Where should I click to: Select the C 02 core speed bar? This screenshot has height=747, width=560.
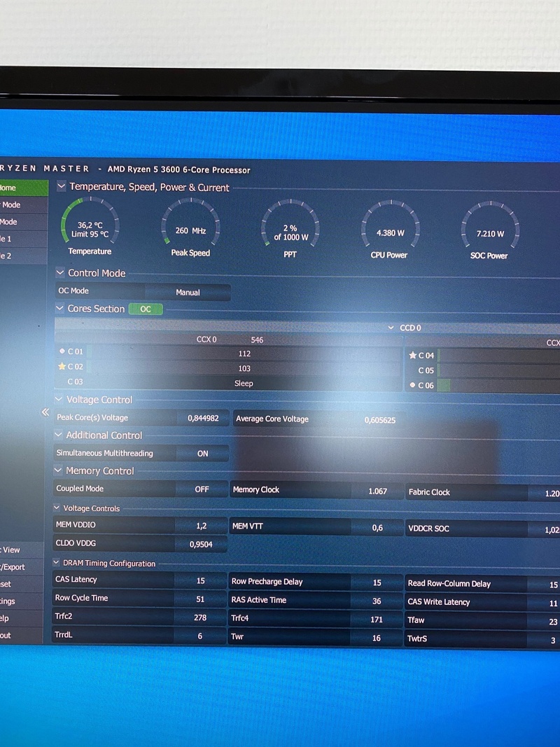point(244,368)
